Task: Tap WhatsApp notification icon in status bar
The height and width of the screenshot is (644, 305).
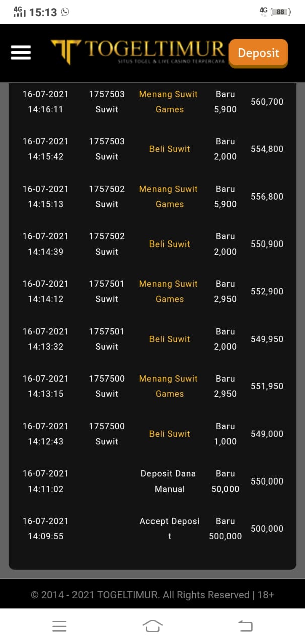Action: coord(65,12)
